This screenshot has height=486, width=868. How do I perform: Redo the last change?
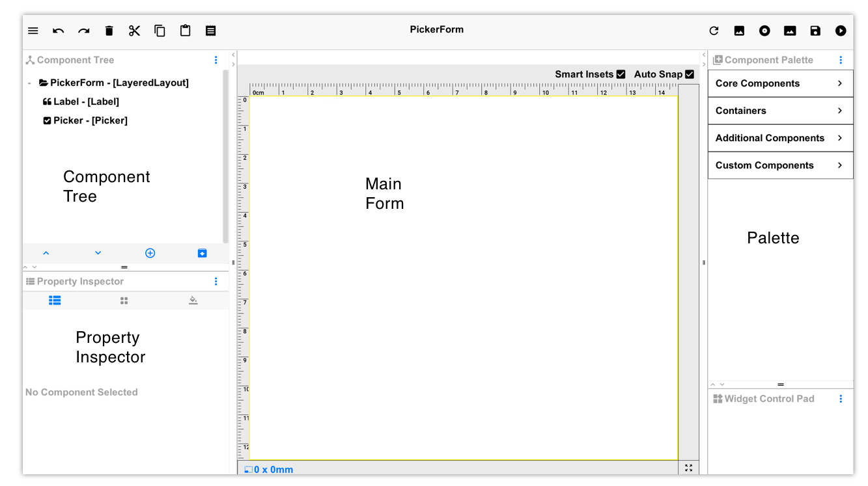coord(83,30)
